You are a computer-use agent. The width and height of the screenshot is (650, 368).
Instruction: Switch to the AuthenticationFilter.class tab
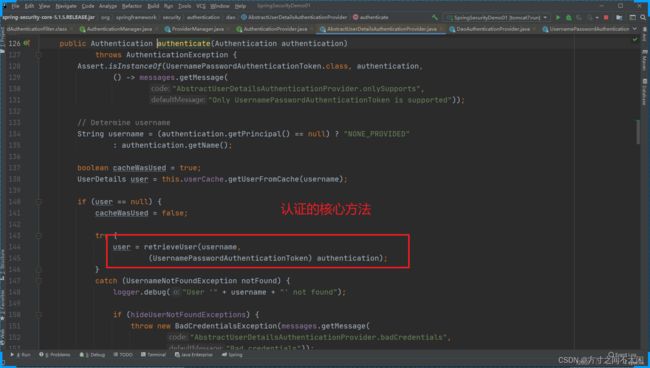[36, 29]
